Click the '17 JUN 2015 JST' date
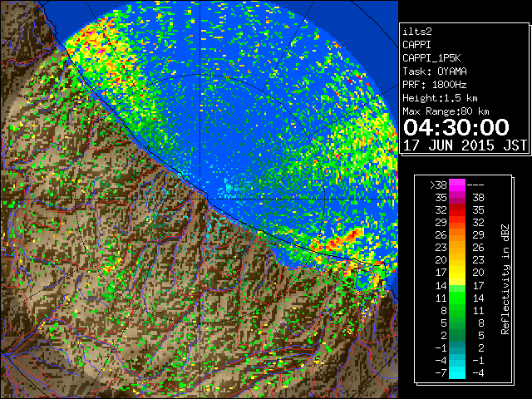 [x=465, y=145]
